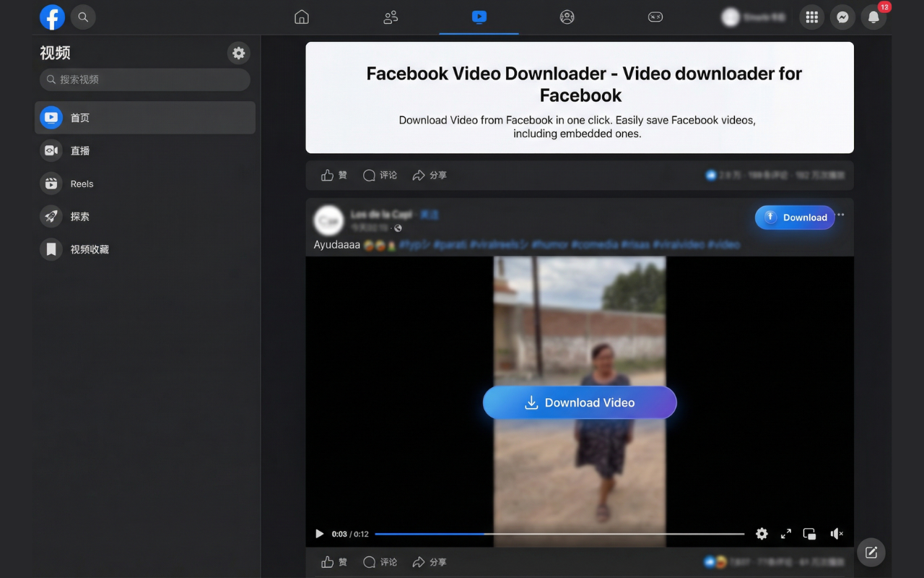Open the Friends tab icon
The height and width of the screenshot is (578, 924).
coord(391,17)
